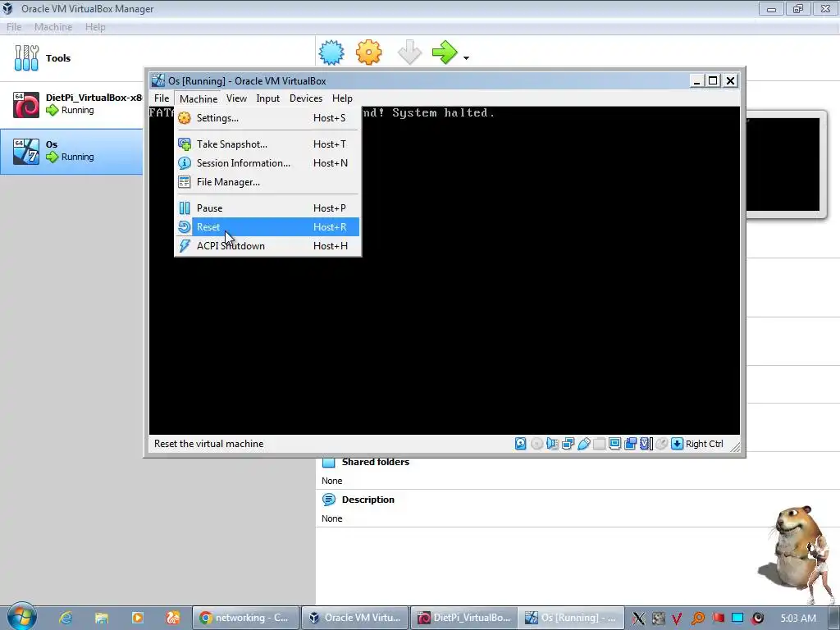
Task: Click the red flag tray icon
Action: [718, 619]
